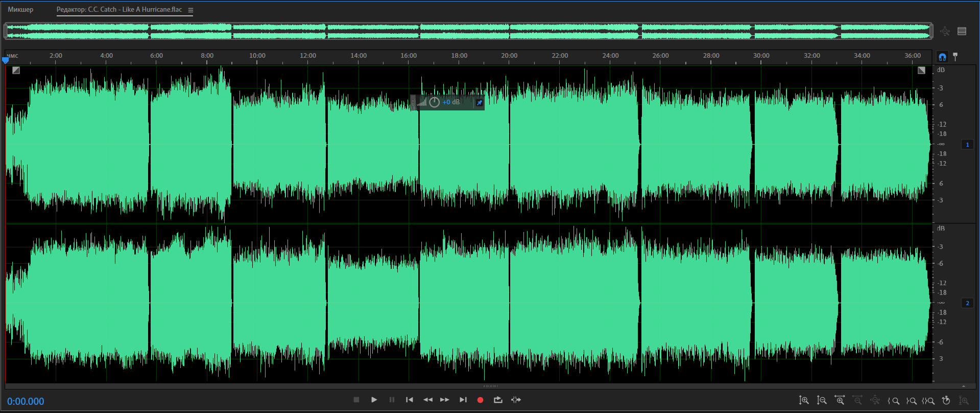Click the right edge handle of the navigator

931,31
